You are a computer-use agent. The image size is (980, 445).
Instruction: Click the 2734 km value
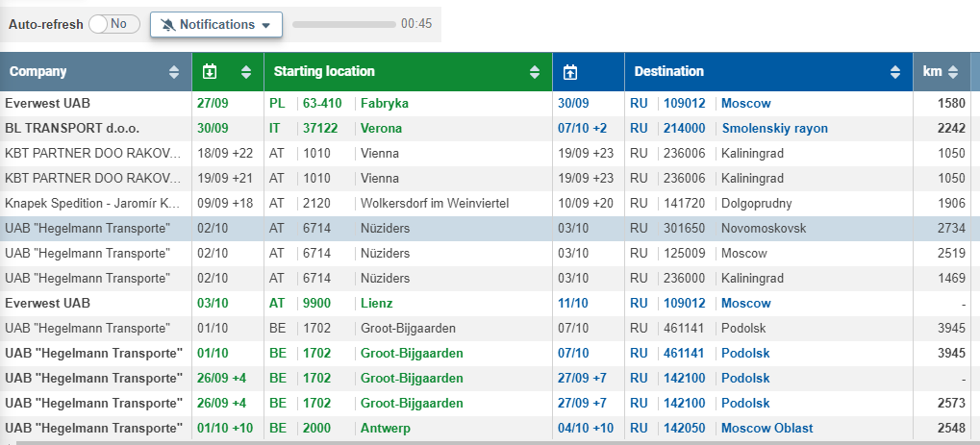pyautogui.click(x=951, y=228)
